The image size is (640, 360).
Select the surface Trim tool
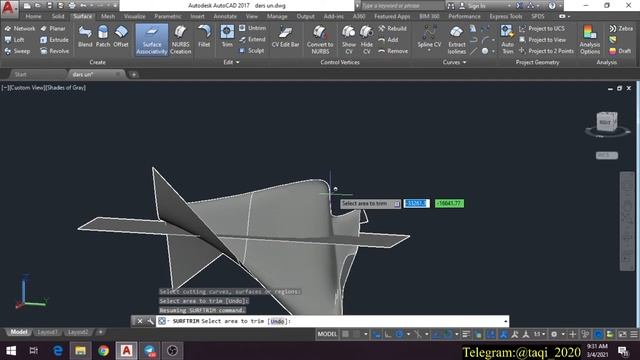[x=227, y=36]
